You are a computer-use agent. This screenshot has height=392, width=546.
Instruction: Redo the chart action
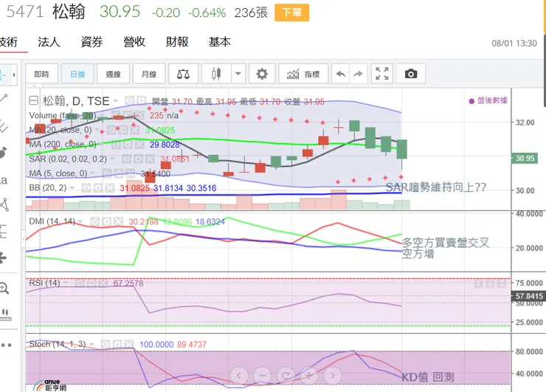[358, 74]
